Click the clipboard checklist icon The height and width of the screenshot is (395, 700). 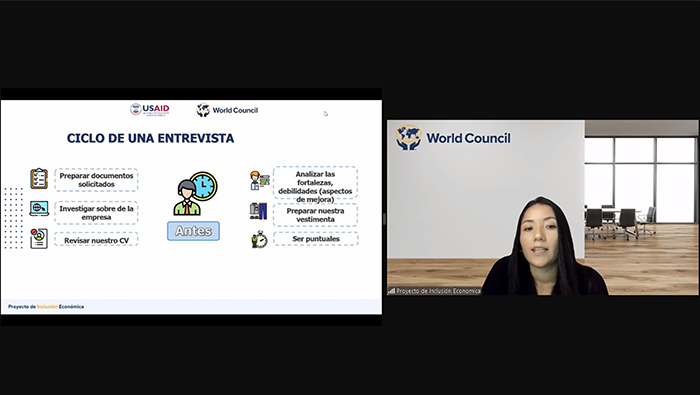point(39,179)
